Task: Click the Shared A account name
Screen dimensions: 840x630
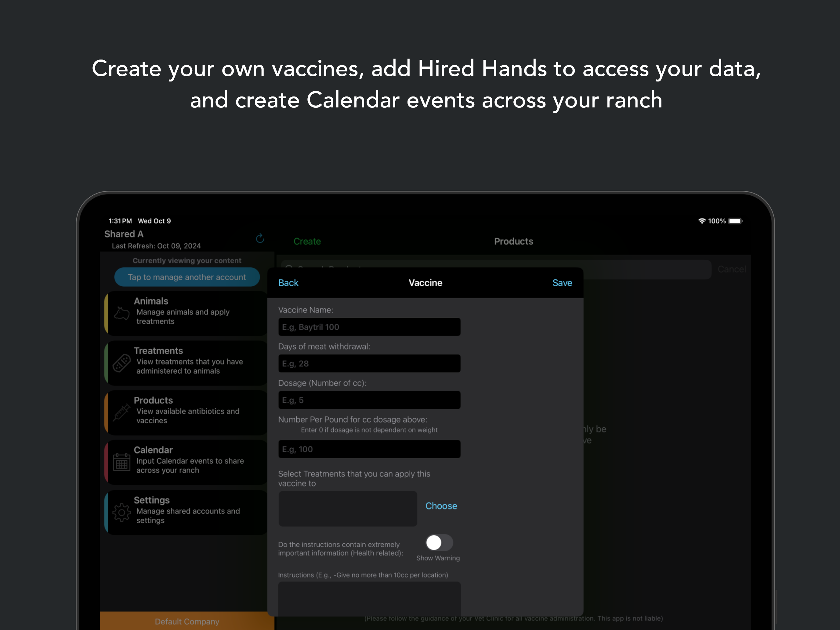Action: [x=124, y=234]
